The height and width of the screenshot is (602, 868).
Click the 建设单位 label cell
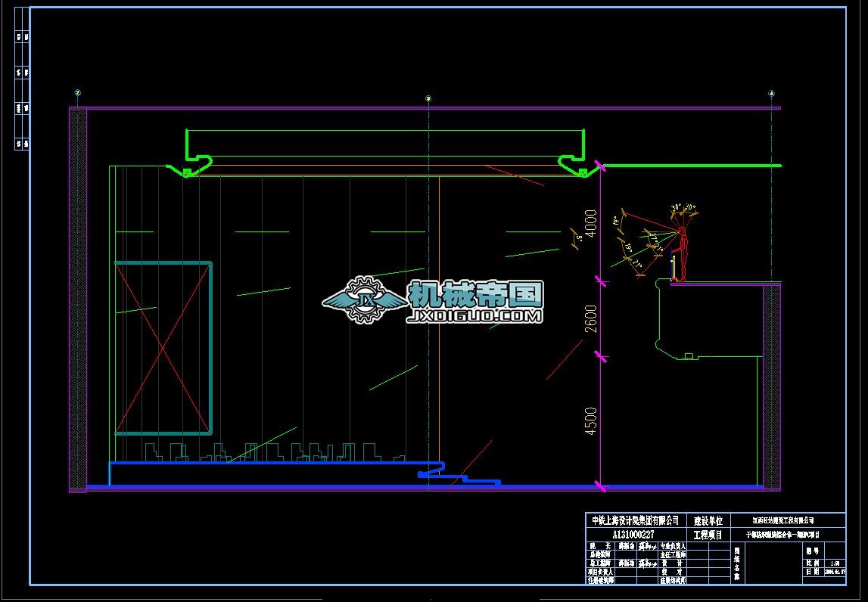tap(708, 520)
